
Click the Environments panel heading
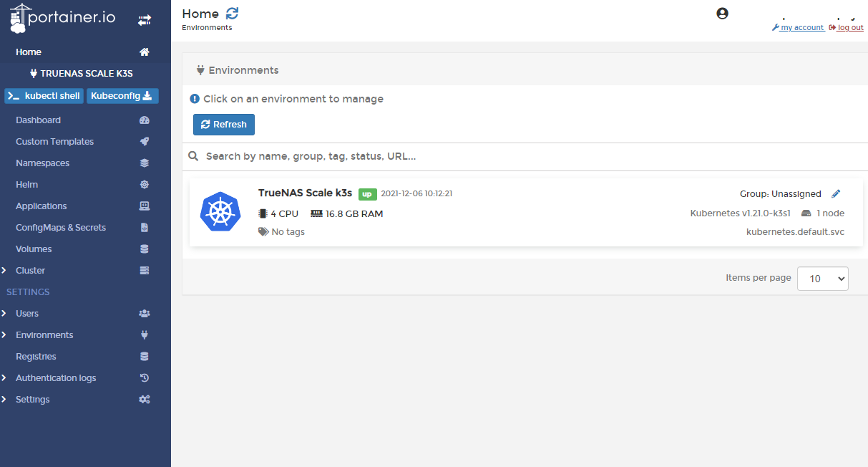tap(238, 70)
